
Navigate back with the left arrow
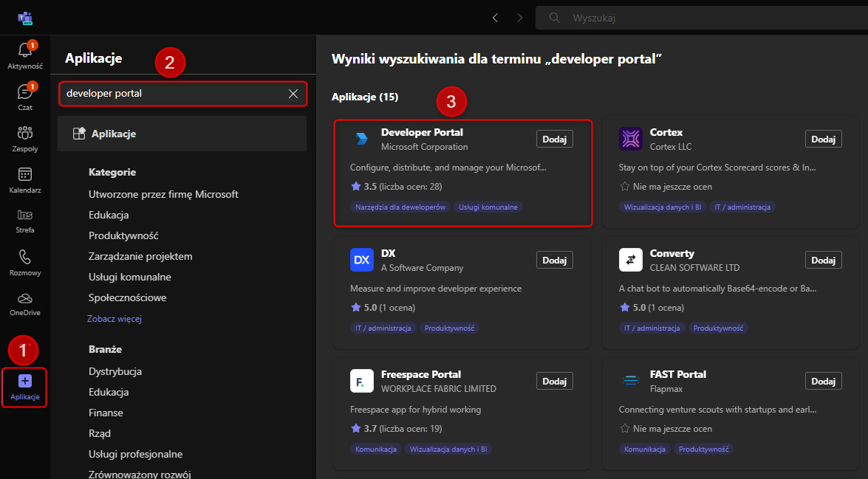coord(495,17)
